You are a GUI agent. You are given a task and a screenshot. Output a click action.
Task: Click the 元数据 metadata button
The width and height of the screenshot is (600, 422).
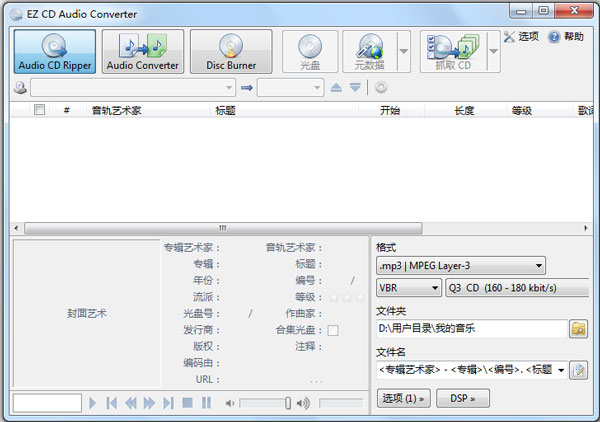coord(370,52)
